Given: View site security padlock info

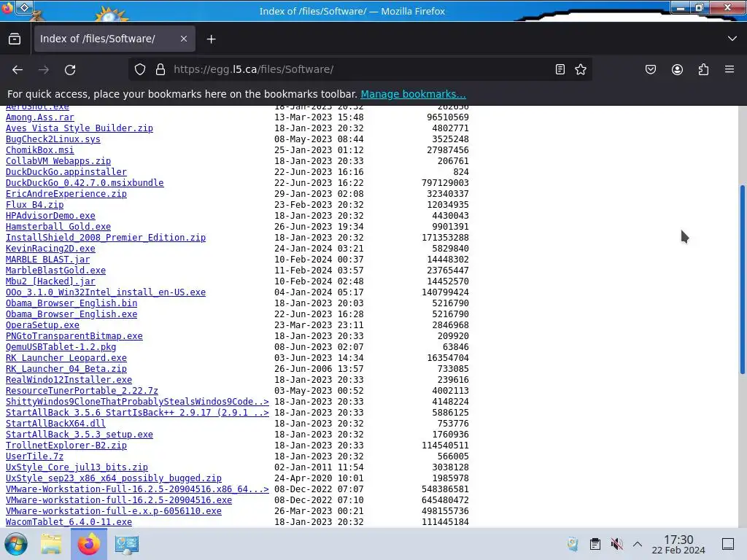Looking at the screenshot, I should pos(160,69).
